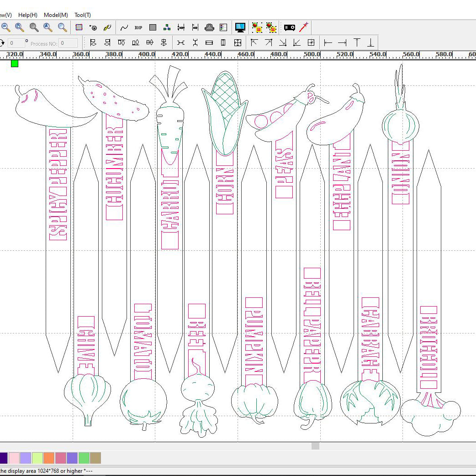Click the move to top-left corner arrow icon
This screenshot has width=476, height=476.
[x=254, y=43]
